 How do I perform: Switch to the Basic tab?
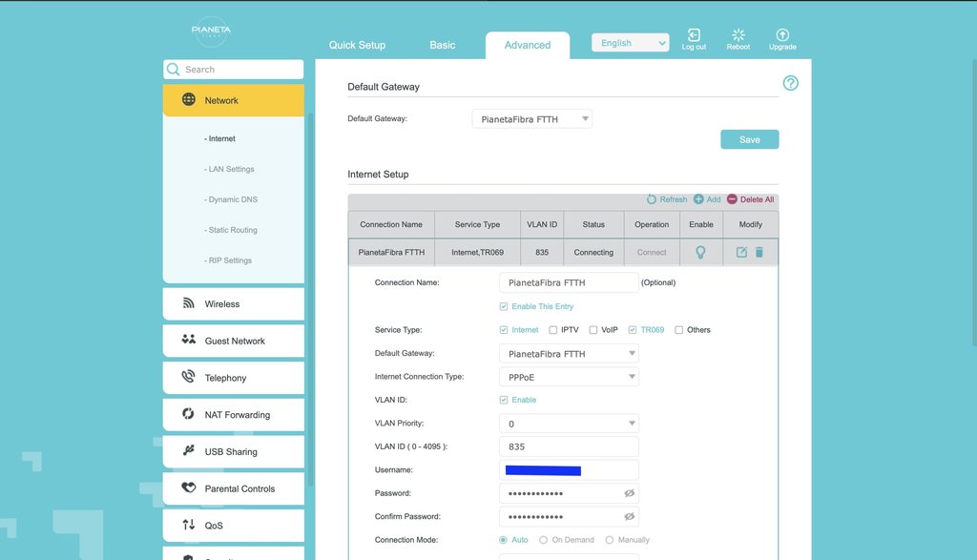(443, 45)
